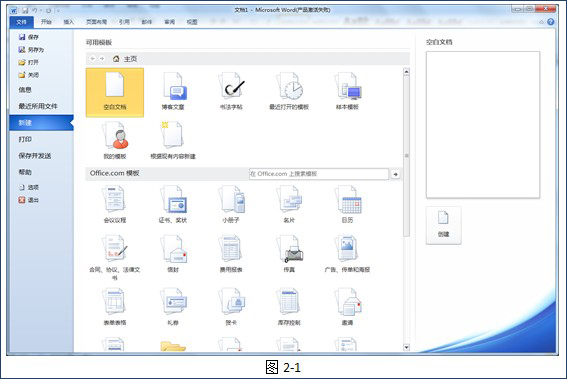Image resolution: width=567 pixels, height=379 pixels.
Task: Open 选项 Options in the sidebar
Action: pyautogui.click(x=29, y=187)
